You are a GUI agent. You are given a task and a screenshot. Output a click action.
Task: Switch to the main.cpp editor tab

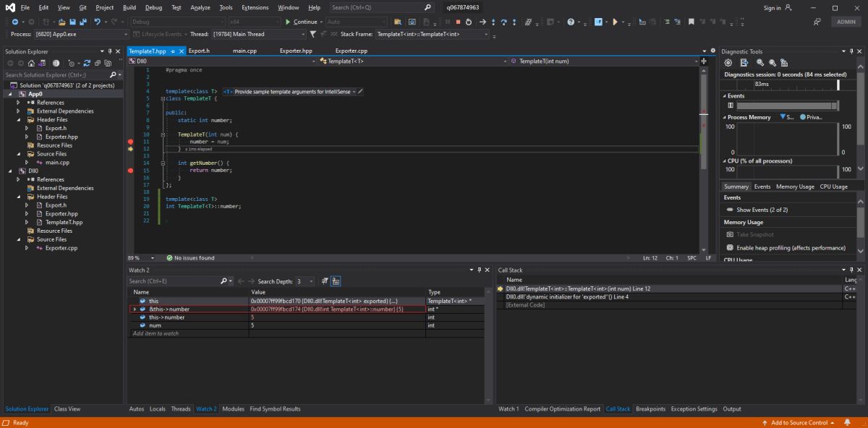tap(244, 51)
